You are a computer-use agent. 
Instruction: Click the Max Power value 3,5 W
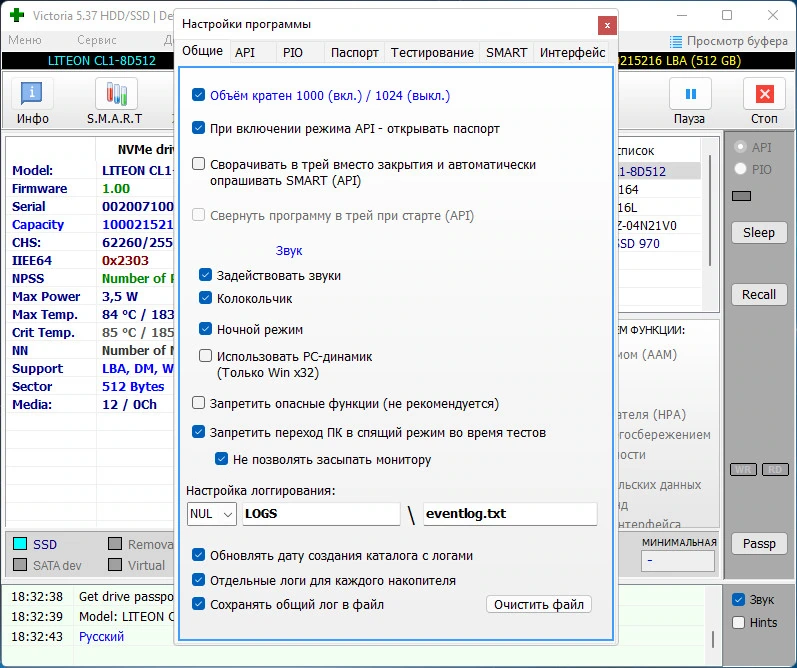[120, 296]
